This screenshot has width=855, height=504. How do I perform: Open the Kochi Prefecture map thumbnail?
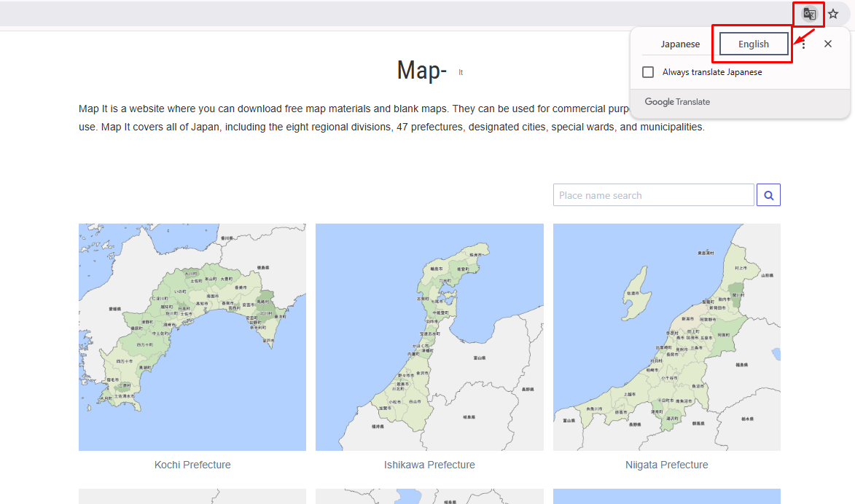(192, 336)
